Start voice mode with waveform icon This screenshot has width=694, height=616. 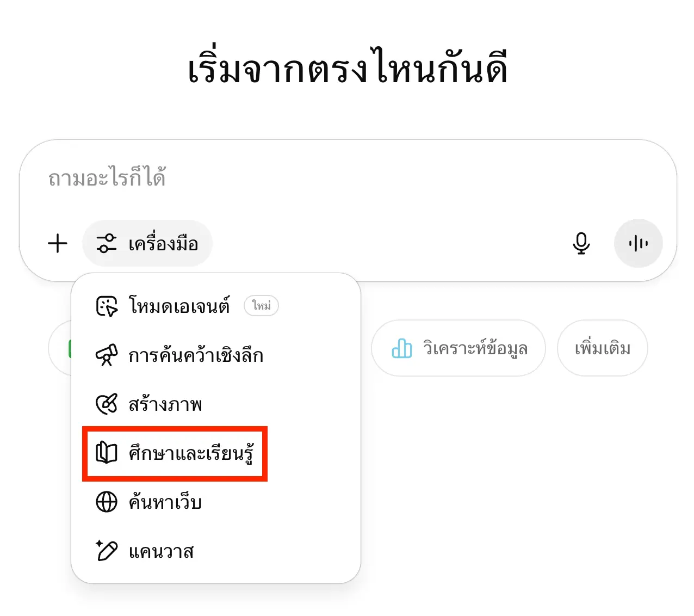click(x=638, y=243)
